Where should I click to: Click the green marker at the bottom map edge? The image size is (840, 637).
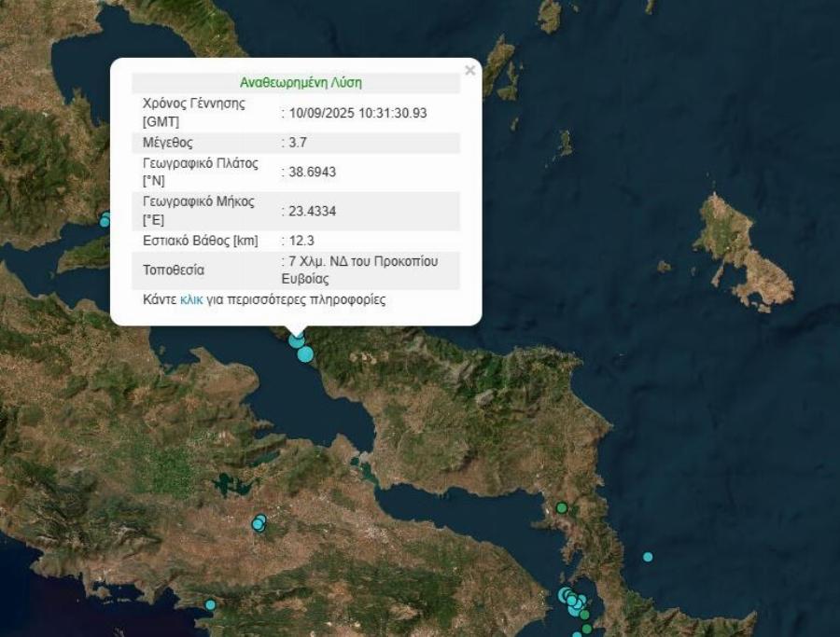click(587, 628)
